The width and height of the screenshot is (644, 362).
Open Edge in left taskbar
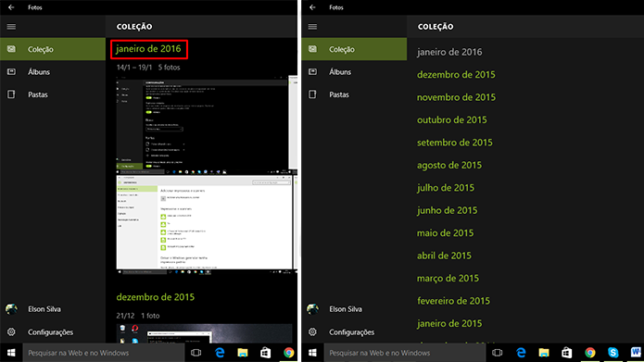point(220,353)
